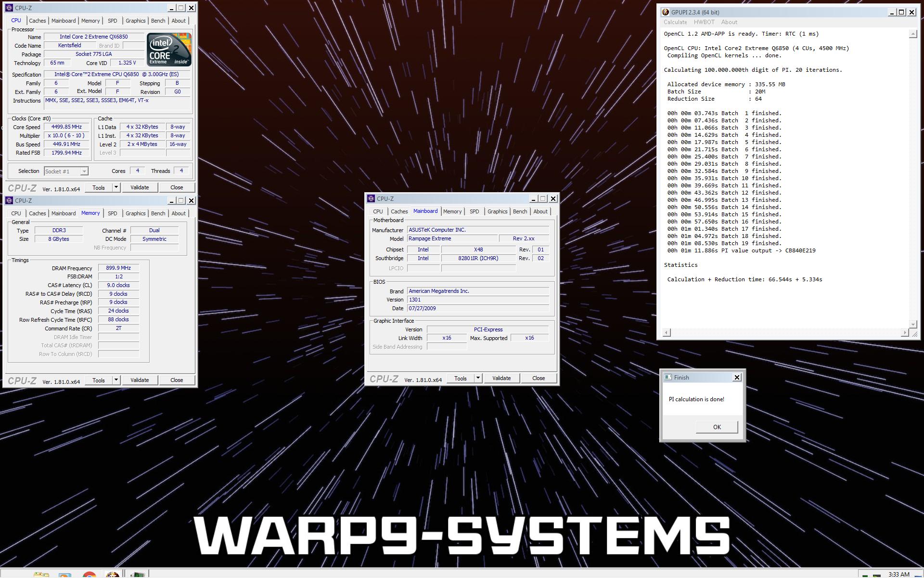Select Memory tab in CPU-Z Mainboard window
Image resolution: width=924 pixels, height=578 pixels.
tap(452, 211)
